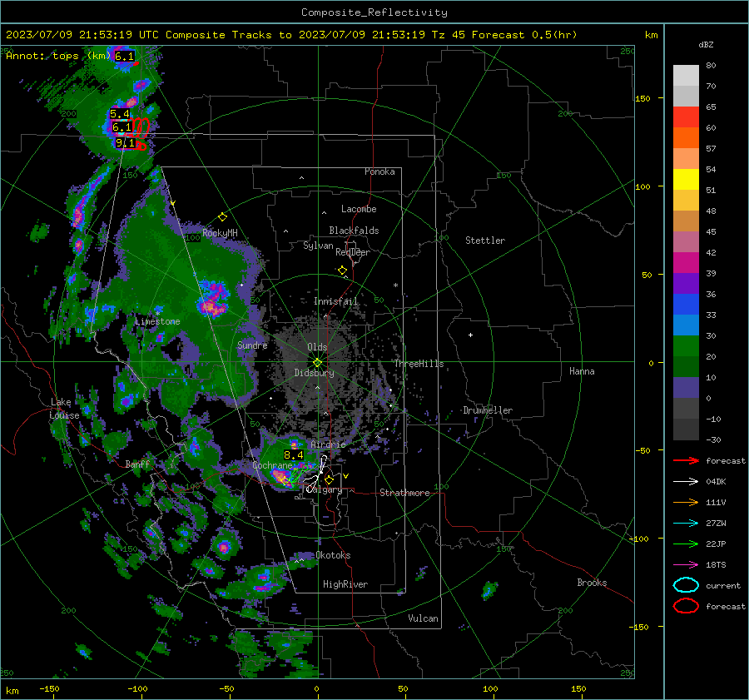
Task: Click the yellow diamond marker near RockyMH
Action: (x=222, y=217)
